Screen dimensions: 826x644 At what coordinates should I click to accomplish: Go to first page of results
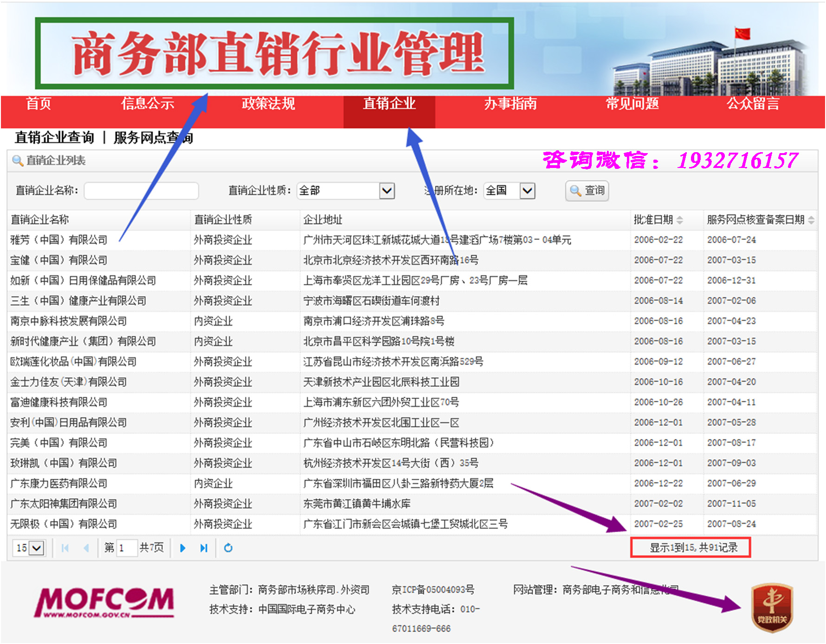65,548
